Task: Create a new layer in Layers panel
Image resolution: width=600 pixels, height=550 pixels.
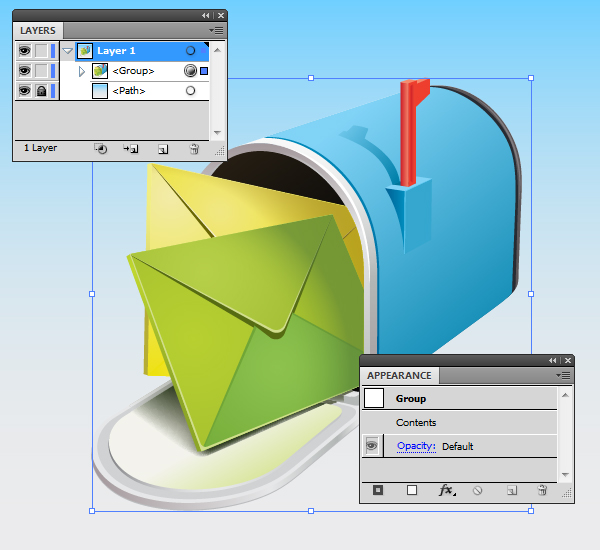Action: 163,148
